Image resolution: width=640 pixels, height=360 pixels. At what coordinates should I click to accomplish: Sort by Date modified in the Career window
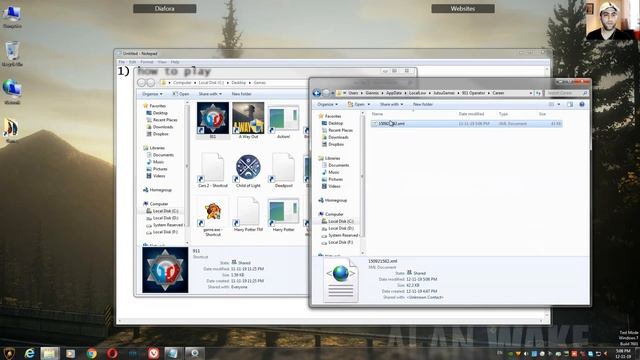point(471,114)
